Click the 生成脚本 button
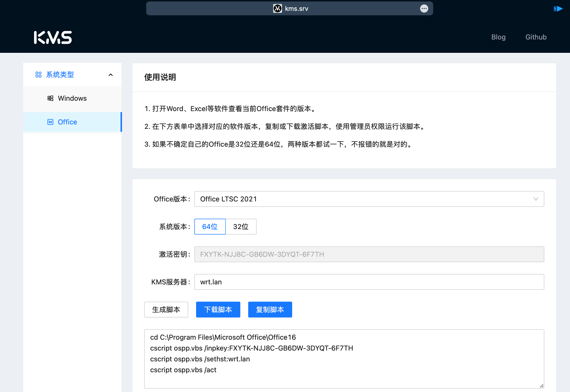This screenshot has width=570, height=392. coord(166,310)
